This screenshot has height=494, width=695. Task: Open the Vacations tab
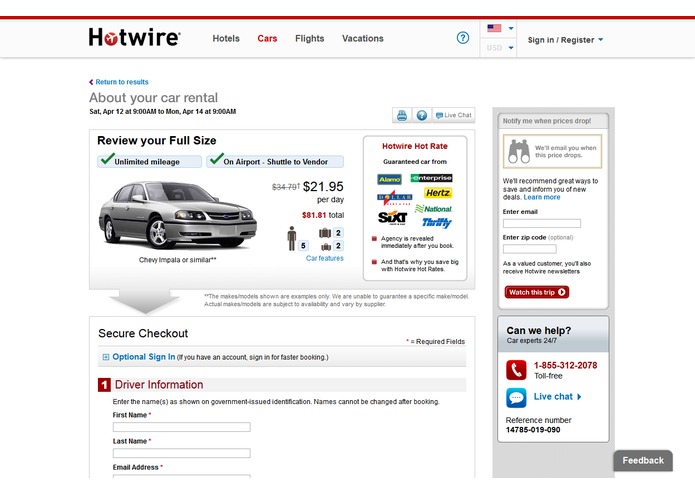[363, 39]
